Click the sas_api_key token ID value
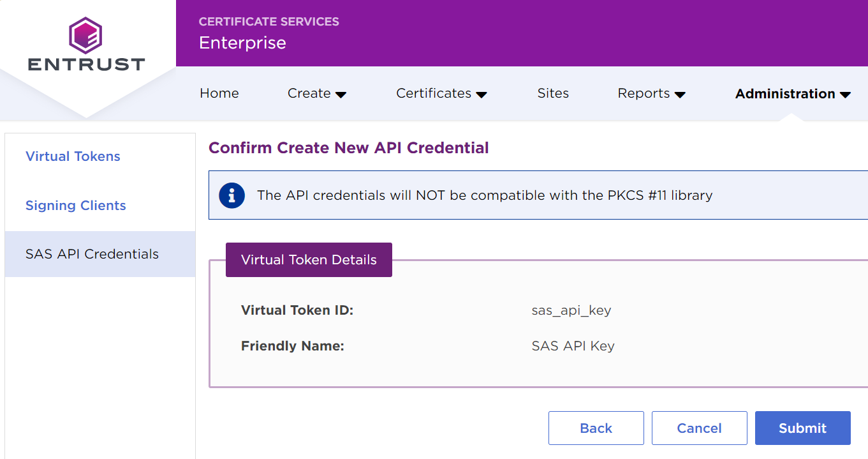The height and width of the screenshot is (459, 868). (571, 310)
